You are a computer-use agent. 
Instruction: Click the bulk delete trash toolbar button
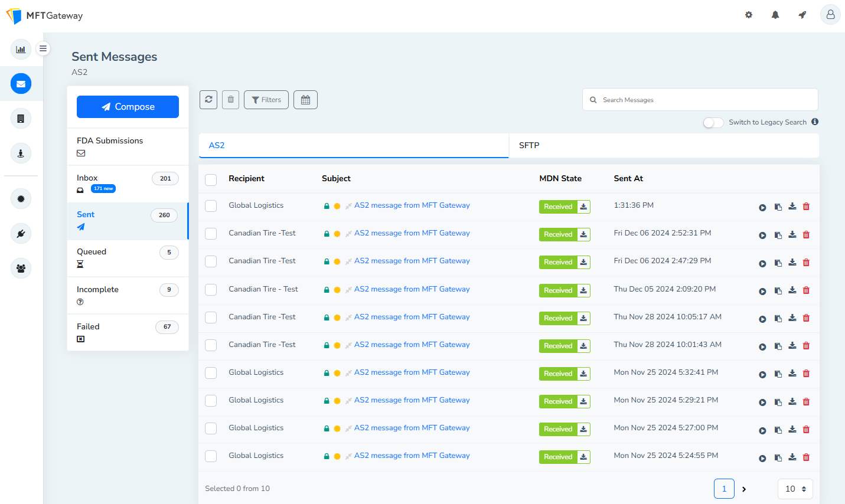231,100
